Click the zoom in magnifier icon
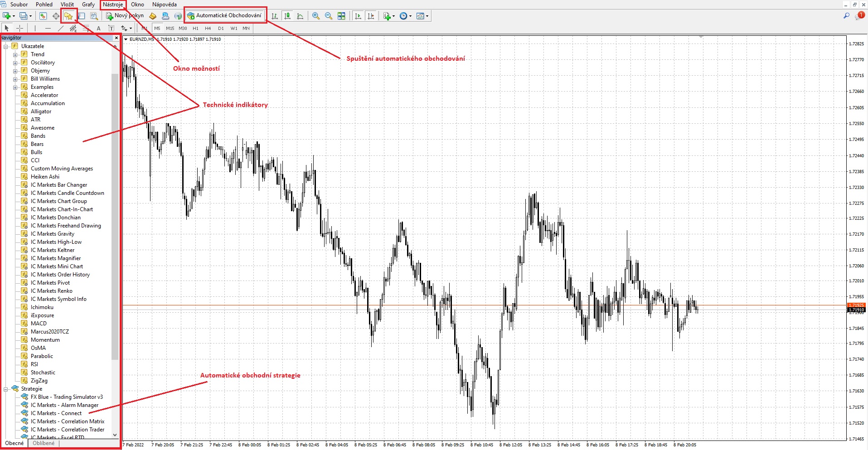Image resolution: width=868 pixels, height=450 pixels. tap(316, 16)
